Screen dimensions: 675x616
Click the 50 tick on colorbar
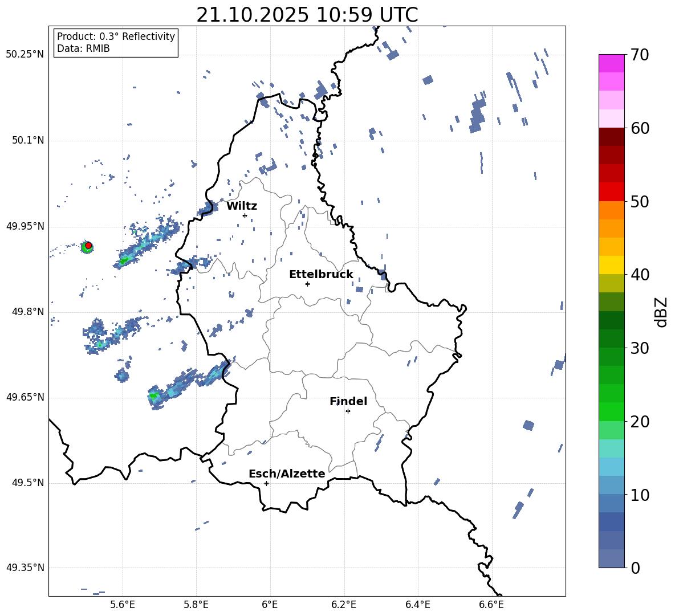click(x=640, y=202)
